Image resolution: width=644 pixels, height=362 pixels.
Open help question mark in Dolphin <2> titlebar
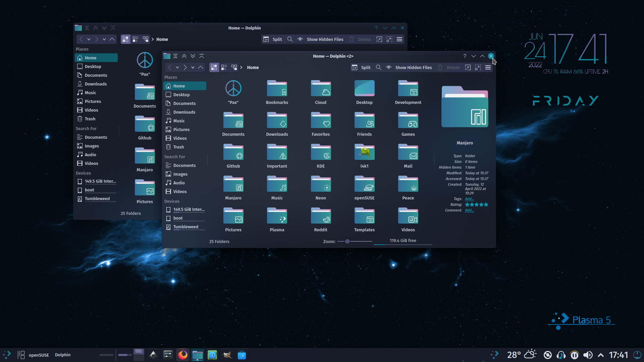465,56
